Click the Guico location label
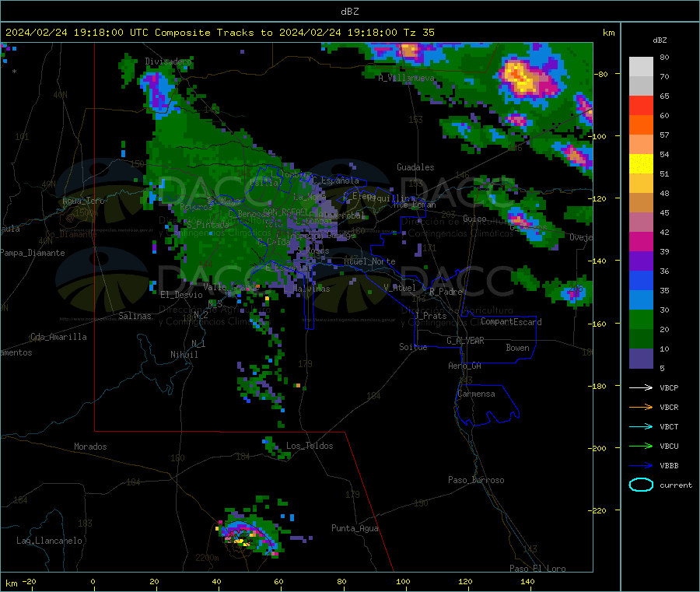The height and width of the screenshot is (592, 700). coord(474,219)
